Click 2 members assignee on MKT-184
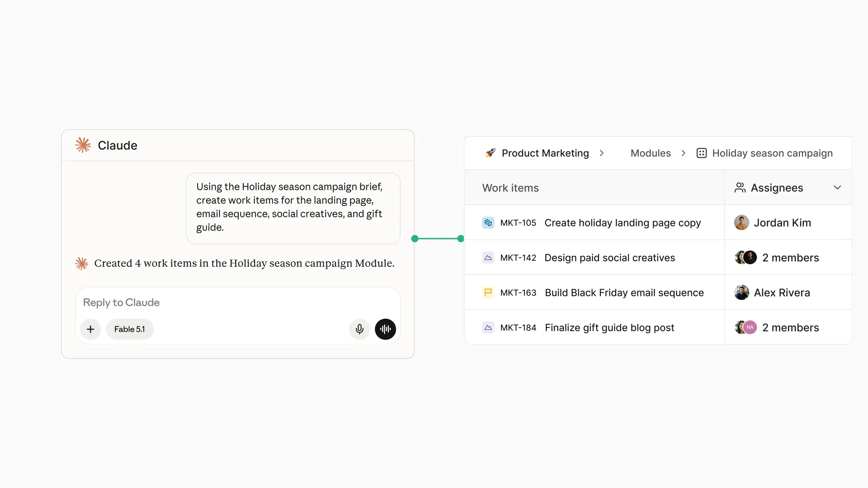The image size is (868, 488). (x=790, y=328)
